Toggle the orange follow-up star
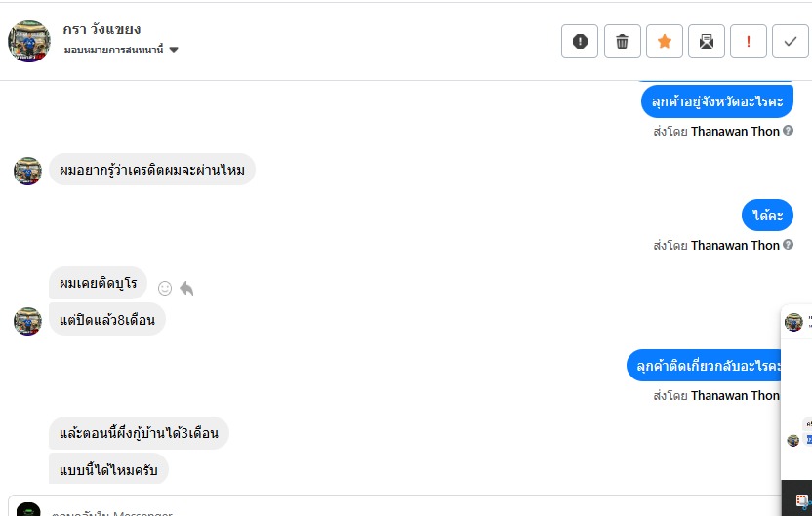Screen dimensions: 812x516 click(664, 41)
